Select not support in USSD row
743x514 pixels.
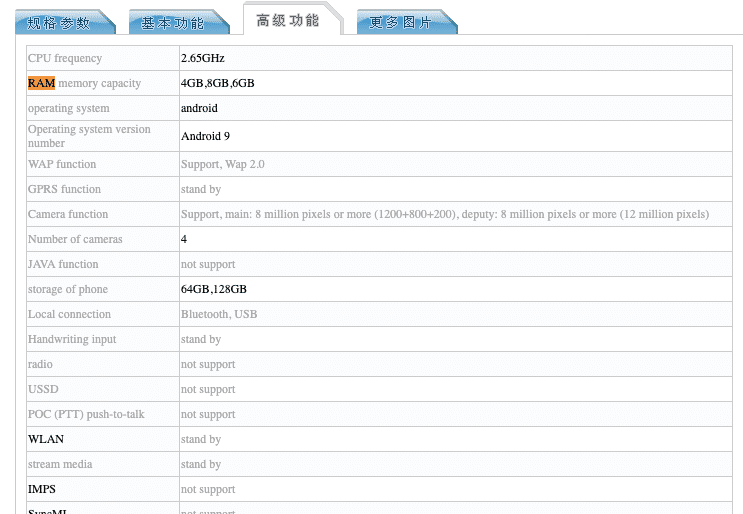point(208,389)
